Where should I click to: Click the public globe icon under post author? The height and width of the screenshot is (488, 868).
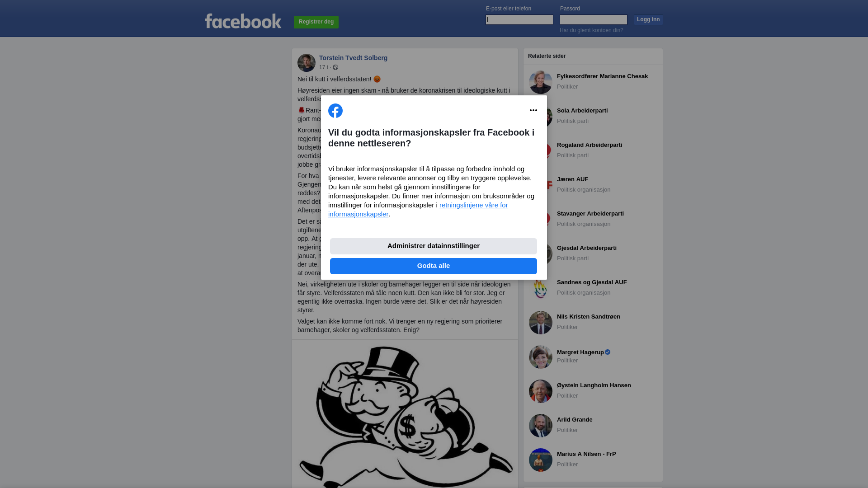click(335, 67)
